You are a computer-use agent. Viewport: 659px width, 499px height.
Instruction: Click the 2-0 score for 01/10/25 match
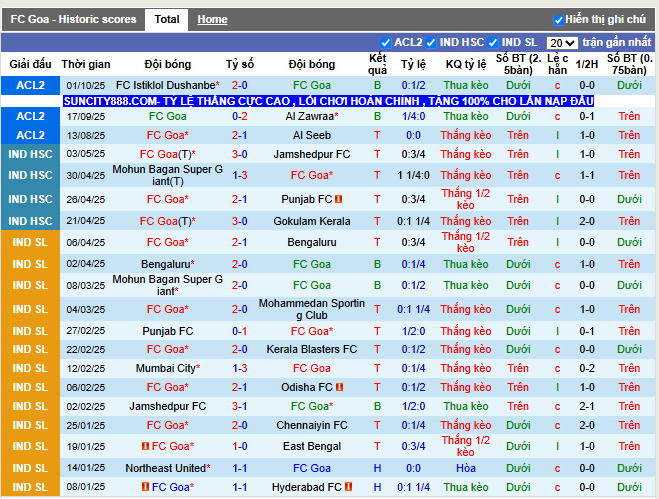click(x=239, y=86)
